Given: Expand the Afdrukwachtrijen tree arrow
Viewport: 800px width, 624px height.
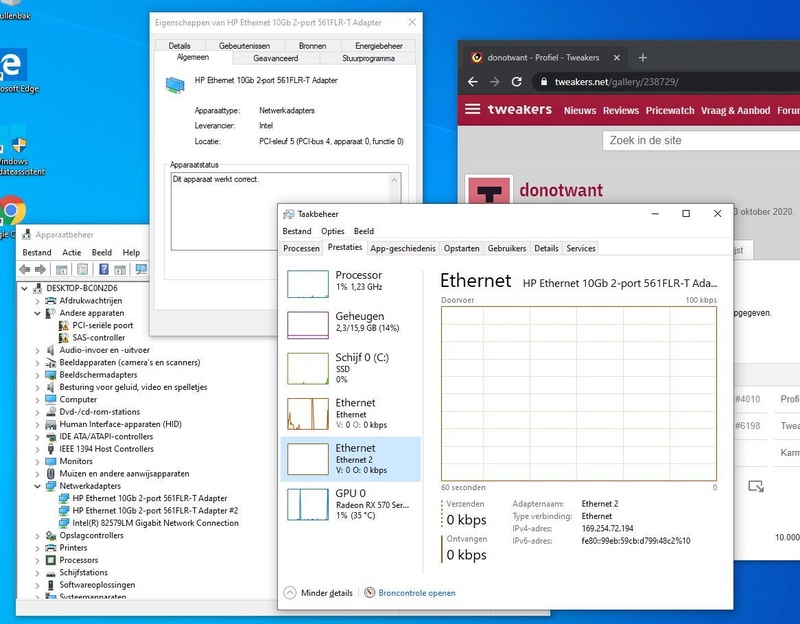Looking at the screenshot, I should tap(37, 301).
